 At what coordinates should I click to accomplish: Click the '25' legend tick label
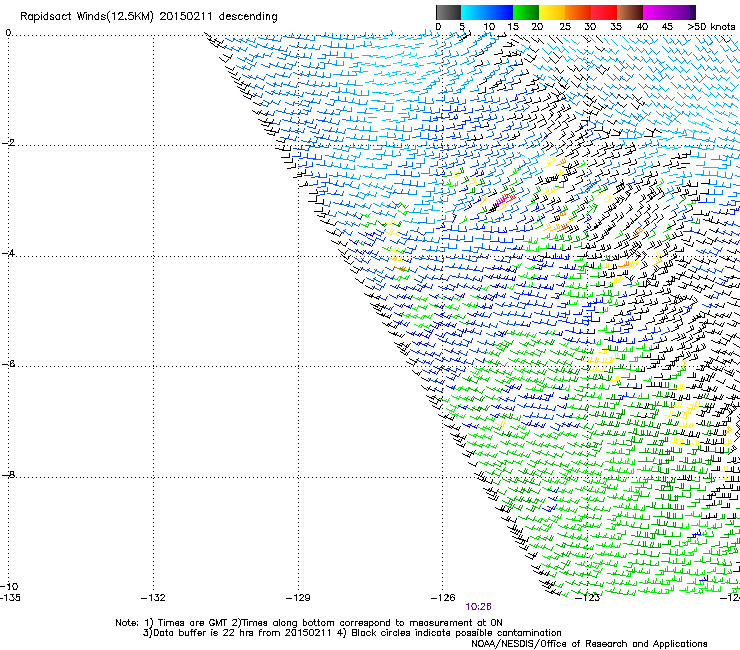[x=565, y=27]
